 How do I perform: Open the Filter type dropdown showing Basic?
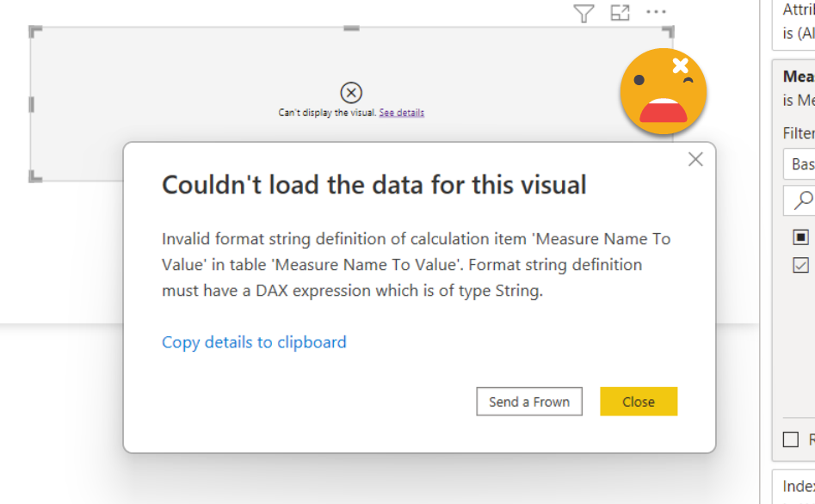800,163
